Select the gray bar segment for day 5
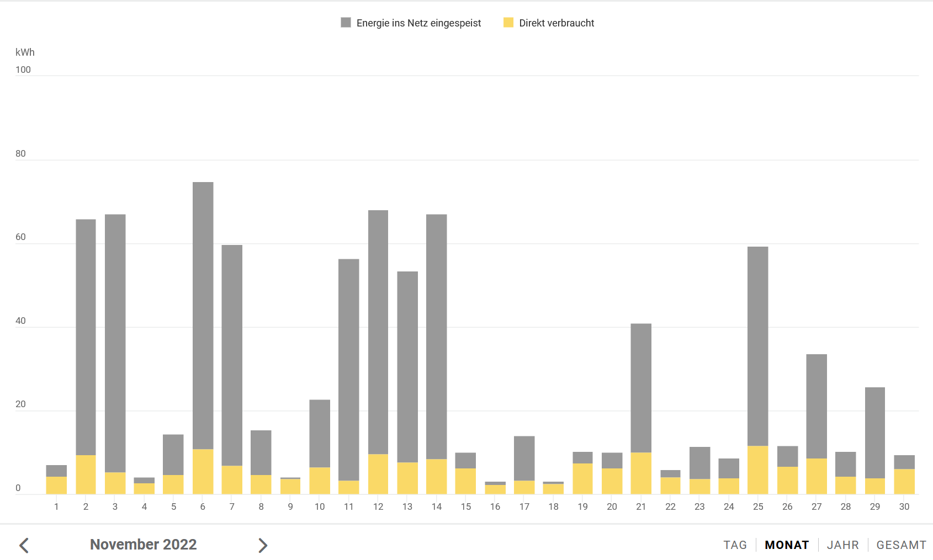Screen dimensions: 933x560 (x=173, y=455)
